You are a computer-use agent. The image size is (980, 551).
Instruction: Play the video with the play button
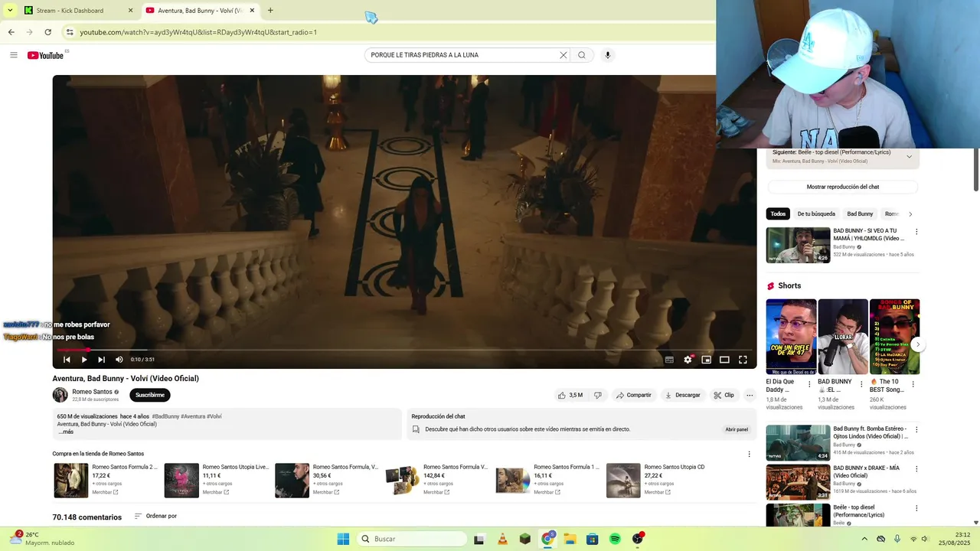pyautogui.click(x=84, y=360)
